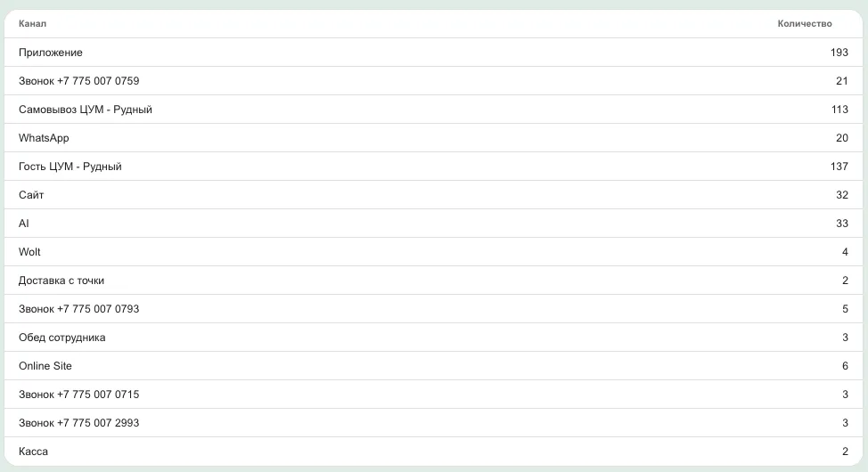The height and width of the screenshot is (472, 868).
Task: Select the Online Site row
Action: [x=433, y=366]
